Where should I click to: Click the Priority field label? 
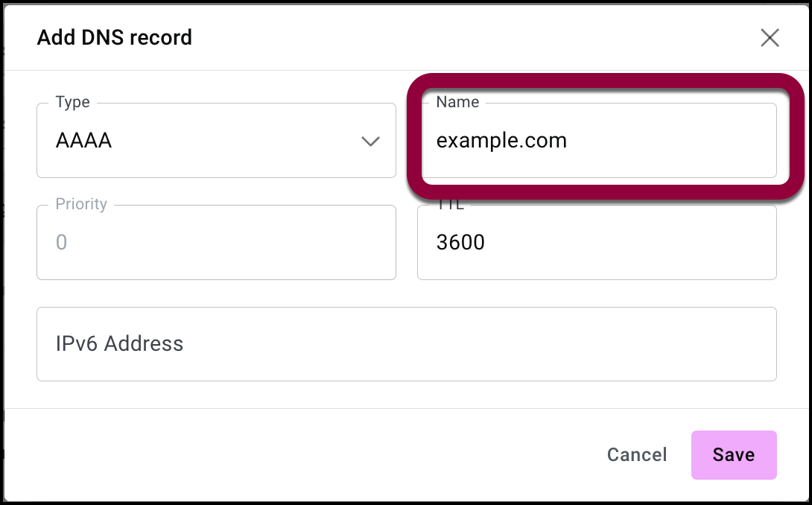(x=81, y=204)
